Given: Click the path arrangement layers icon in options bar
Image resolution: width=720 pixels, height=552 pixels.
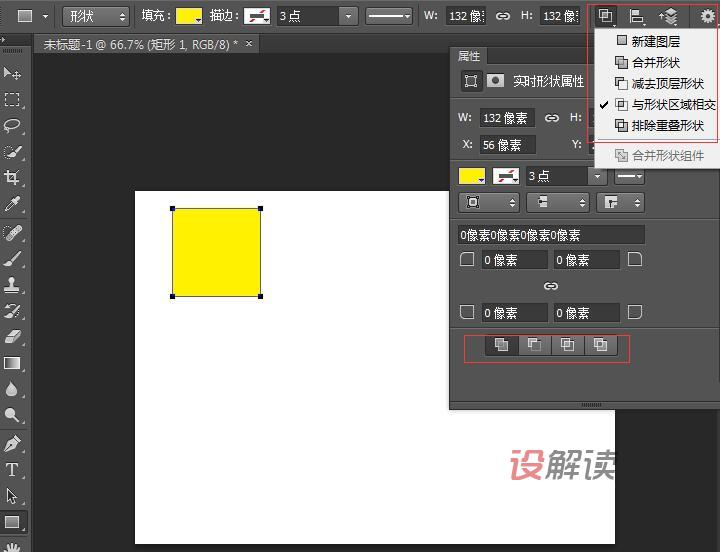Looking at the screenshot, I should coord(669,16).
